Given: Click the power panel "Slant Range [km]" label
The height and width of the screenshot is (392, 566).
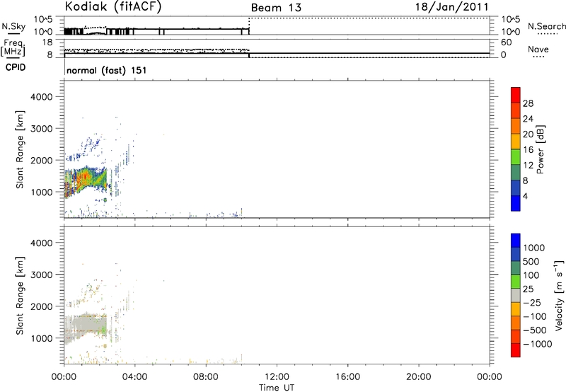Looking at the screenshot, I should [20, 149].
